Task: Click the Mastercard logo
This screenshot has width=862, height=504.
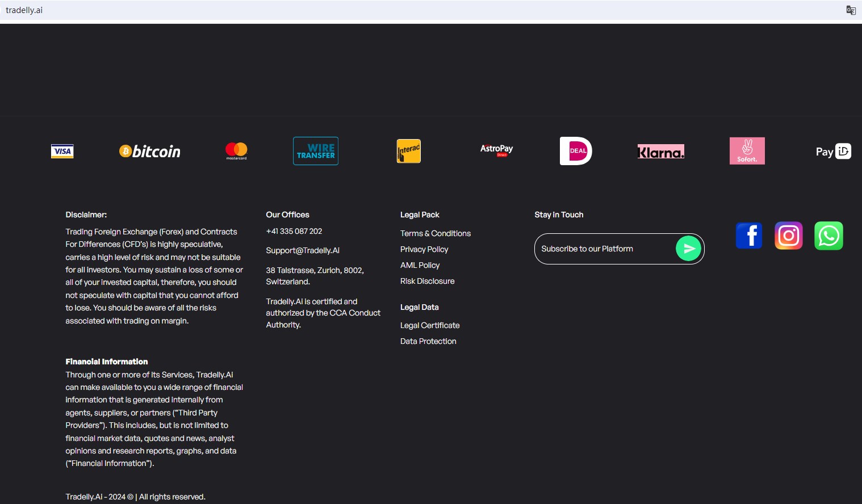Action: coord(236,151)
